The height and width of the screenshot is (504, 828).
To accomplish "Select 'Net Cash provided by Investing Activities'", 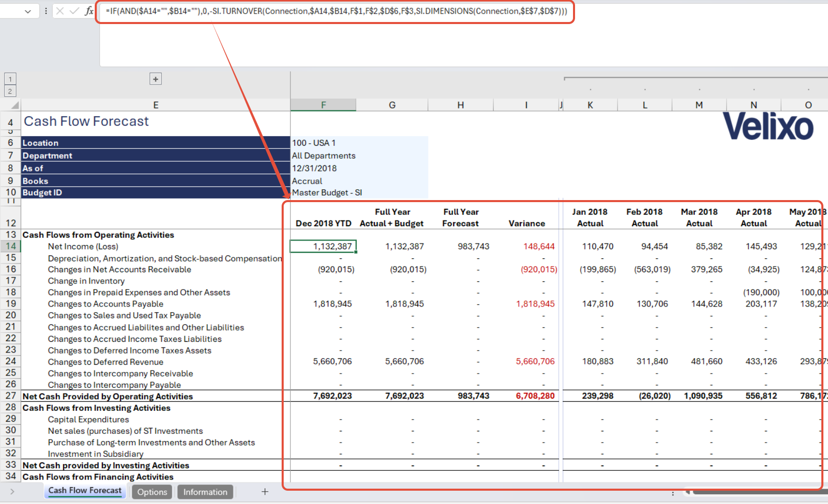I will point(106,465).
